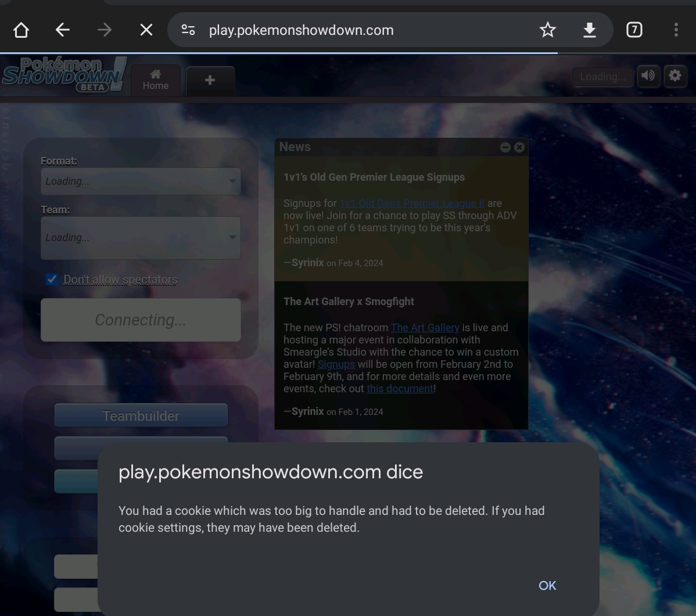The image size is (696, 616).
Task: Switch to the Home tab
Action: point(155,80)
